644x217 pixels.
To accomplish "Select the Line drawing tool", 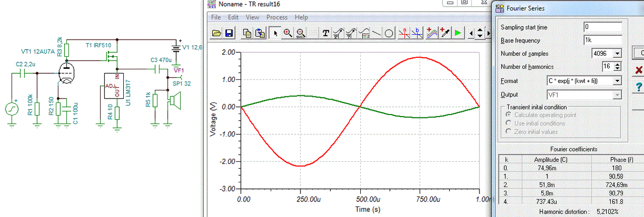I will [376, 33].
